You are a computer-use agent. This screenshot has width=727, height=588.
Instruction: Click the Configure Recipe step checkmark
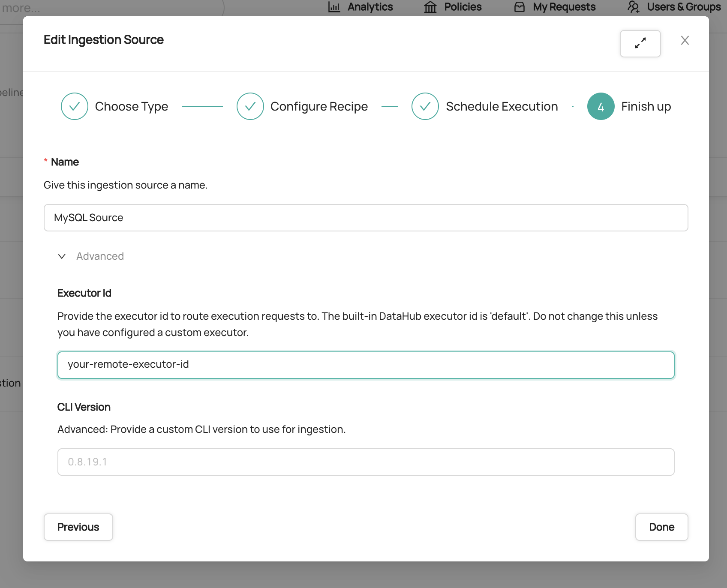coord(250,106)
